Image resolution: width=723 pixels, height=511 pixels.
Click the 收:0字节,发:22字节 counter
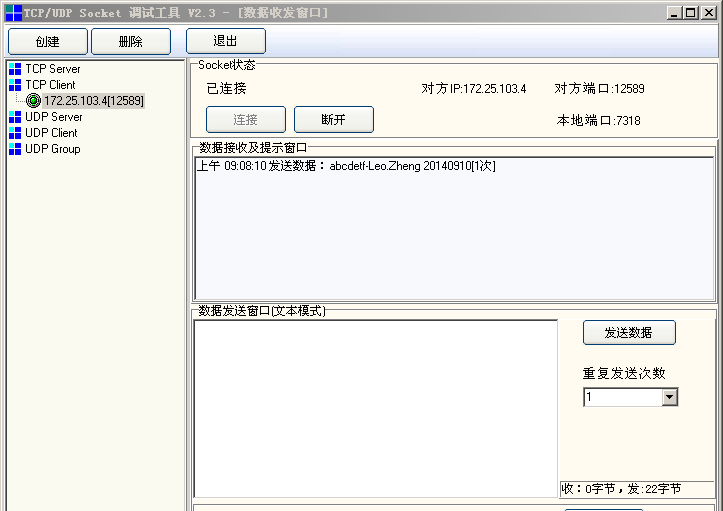click(x=621, y=489)
